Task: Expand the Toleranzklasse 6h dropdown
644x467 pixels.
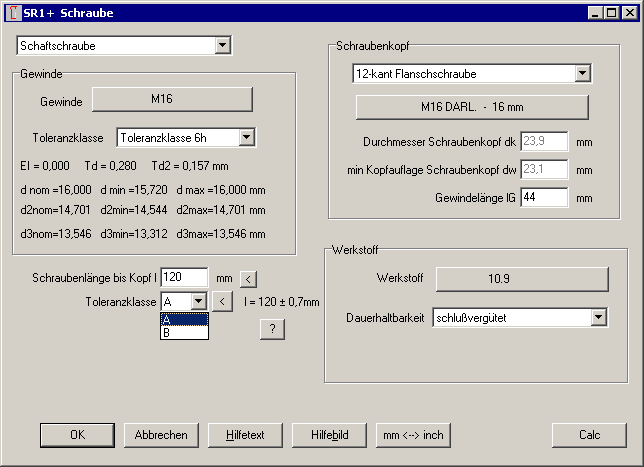Action: click(x=246, y=137)
